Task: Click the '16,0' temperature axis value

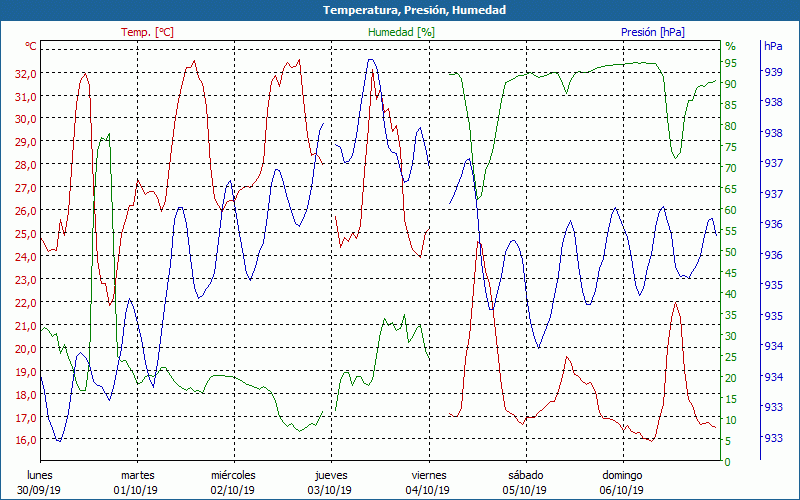Action: 26,440
